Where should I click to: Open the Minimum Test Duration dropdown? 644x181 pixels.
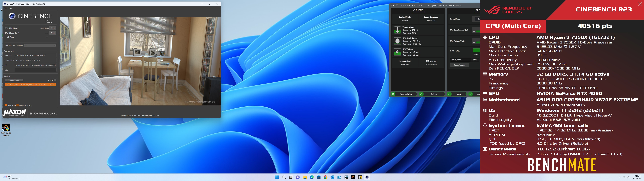pyautogui.click(x=40, y=46)
